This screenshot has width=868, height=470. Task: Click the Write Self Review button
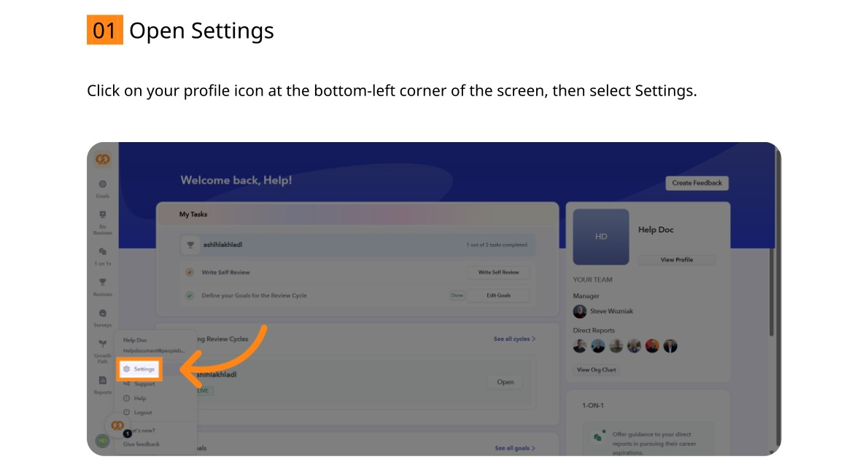pos(498,272)
